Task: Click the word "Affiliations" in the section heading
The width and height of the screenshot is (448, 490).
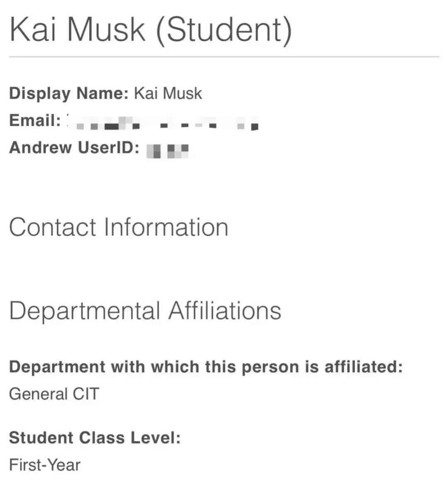Action: [x=224, y=311]
